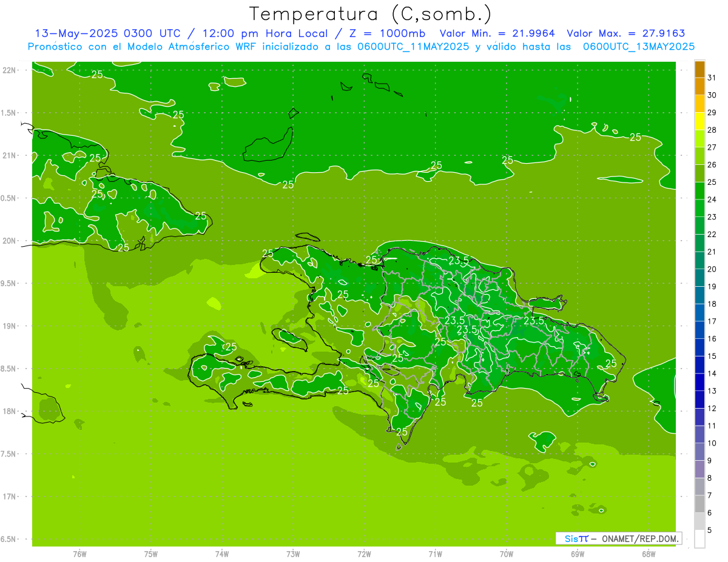Pick the blue band between 16 and 17
The width and height of the screenshot is (728, 562).
(699, 330)
